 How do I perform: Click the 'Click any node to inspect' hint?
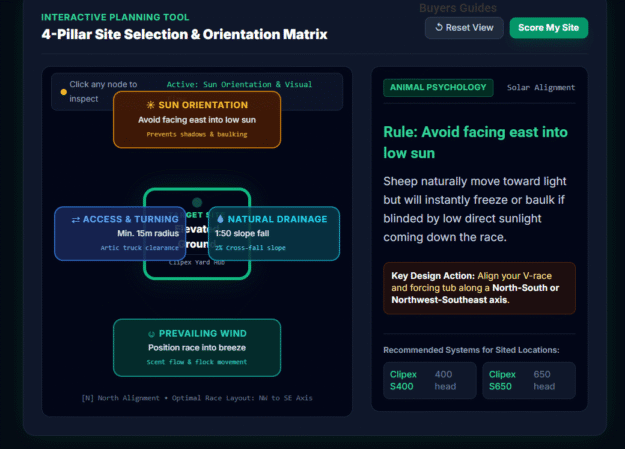103,92
